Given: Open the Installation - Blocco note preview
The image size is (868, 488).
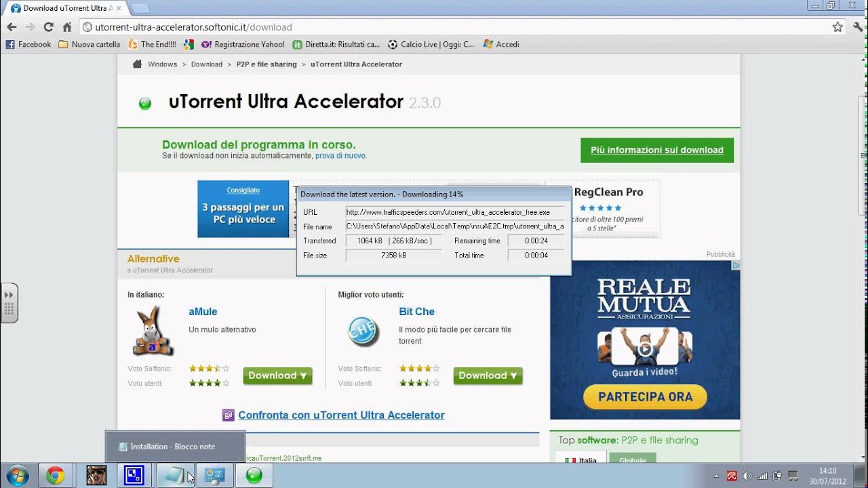Looking at the screenshot, I should 175,447.
